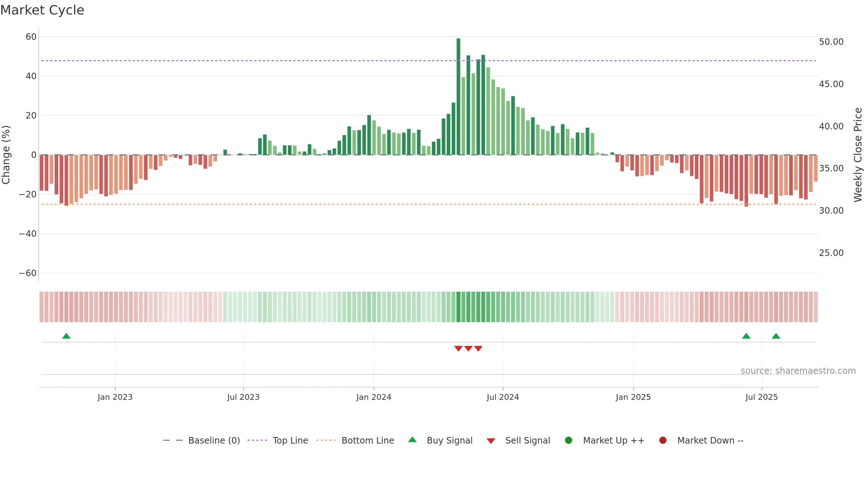Click the purple dotted top line on the chart

[429, 60]
